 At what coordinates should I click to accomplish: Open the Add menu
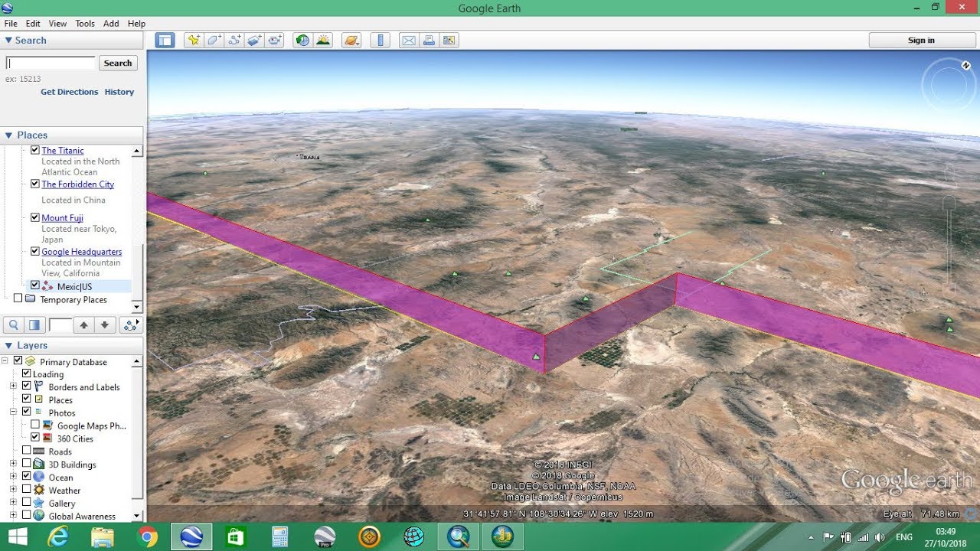click(x=111, y=24)
